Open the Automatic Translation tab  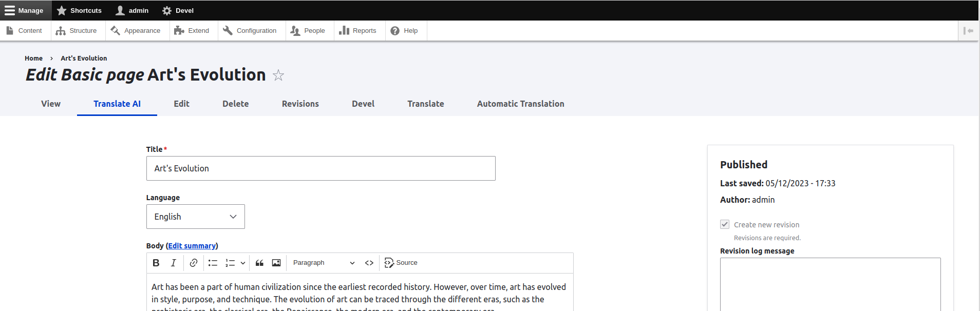(x=520, y=104)
